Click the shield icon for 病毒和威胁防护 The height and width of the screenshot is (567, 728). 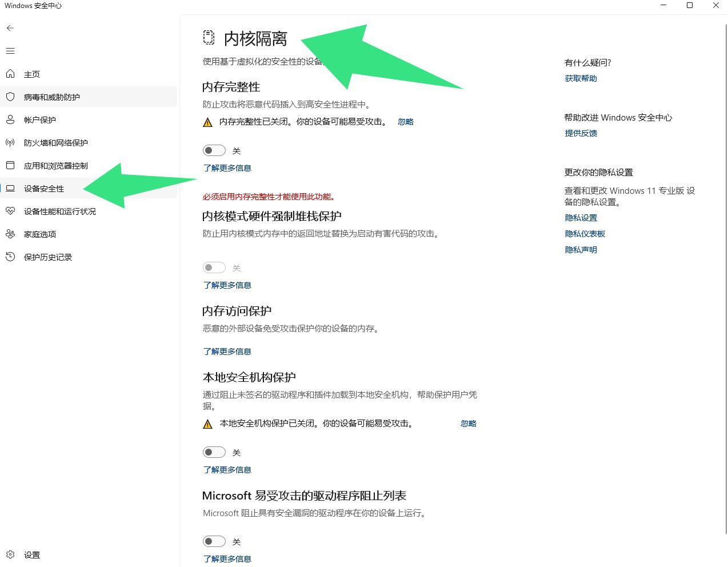coord(10,97)
